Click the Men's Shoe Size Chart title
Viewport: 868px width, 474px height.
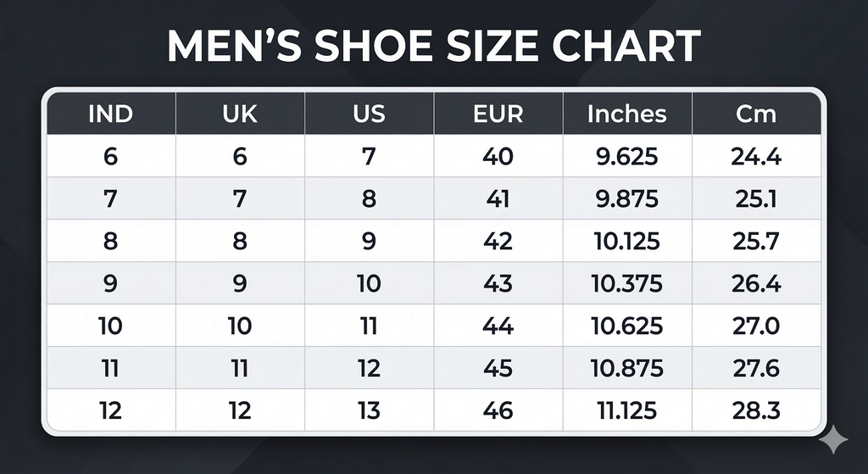coord(434,47)
